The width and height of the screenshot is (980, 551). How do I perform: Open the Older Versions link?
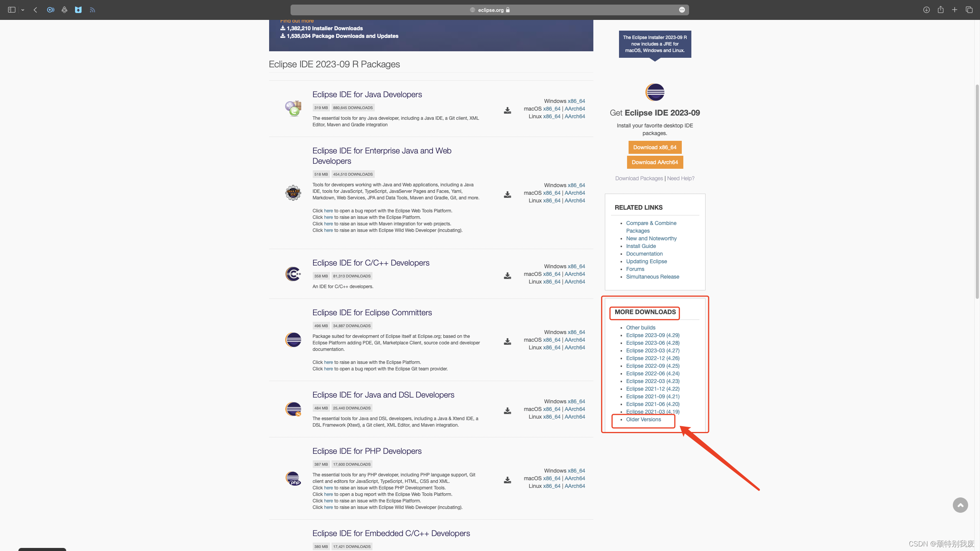[x=644, y=419]
